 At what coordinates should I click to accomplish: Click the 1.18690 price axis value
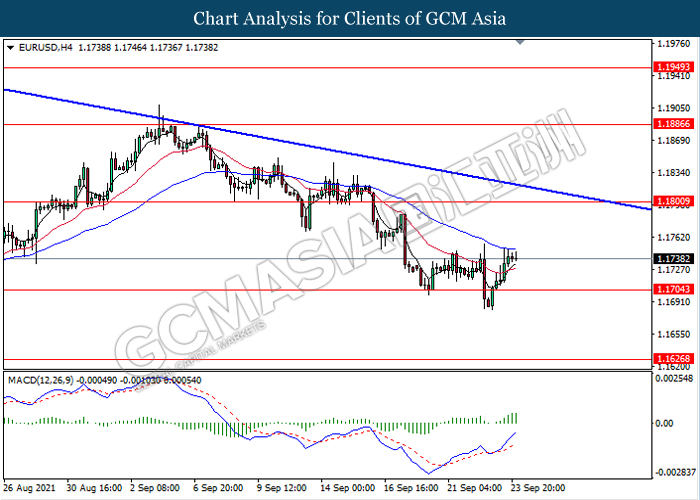[x=673, y=141]
